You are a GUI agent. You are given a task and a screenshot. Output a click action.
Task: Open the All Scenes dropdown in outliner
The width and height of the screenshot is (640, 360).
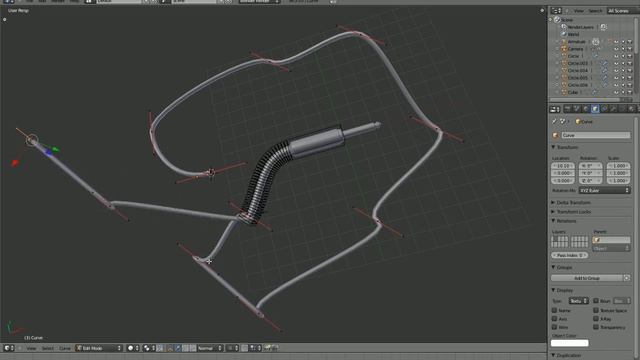(622, 11)
